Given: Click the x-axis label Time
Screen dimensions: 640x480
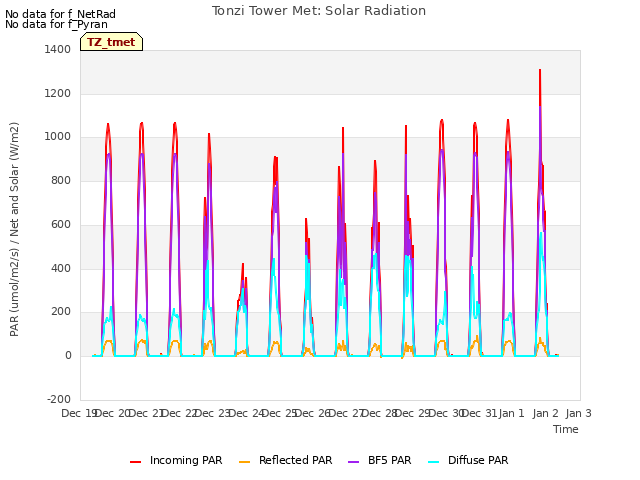Looking at the screenshot, I should tap(566, 429).
